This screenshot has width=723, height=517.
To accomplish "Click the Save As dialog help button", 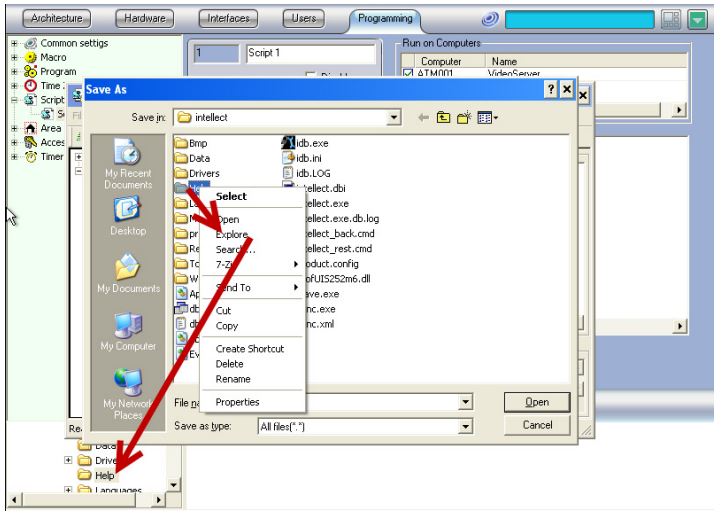I will point(548,91).
